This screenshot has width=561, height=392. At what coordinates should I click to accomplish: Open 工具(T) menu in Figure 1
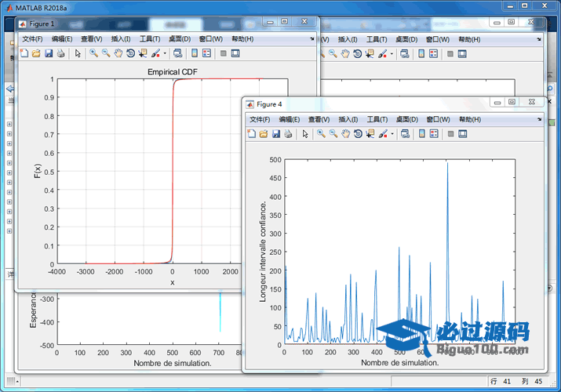150,39
